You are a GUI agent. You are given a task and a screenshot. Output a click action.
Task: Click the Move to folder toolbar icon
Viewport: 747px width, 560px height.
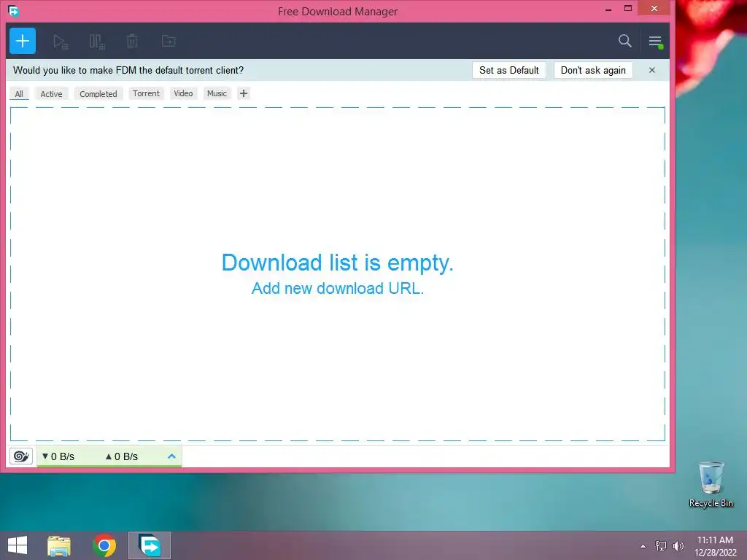pos(169,41)
